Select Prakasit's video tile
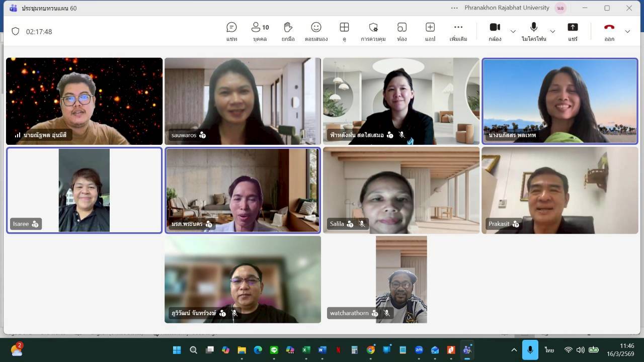This screenshot has height=362, width=644. coord(559,190)
